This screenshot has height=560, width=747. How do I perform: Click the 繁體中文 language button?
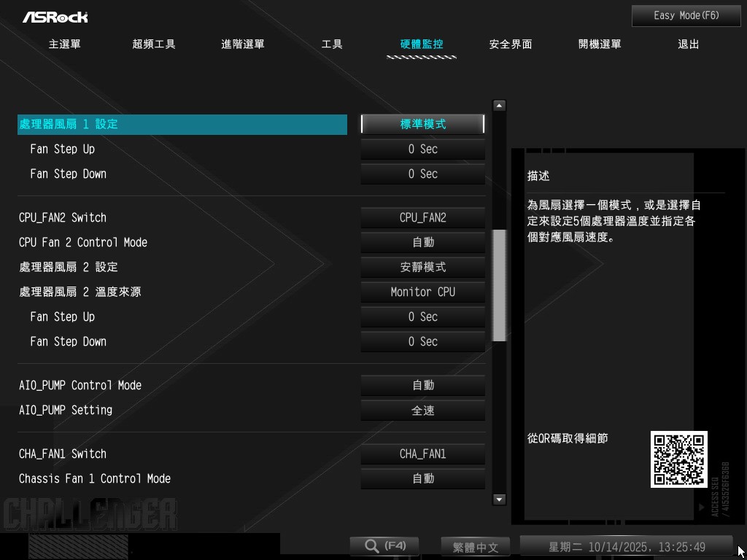click(x=475, y=547)
